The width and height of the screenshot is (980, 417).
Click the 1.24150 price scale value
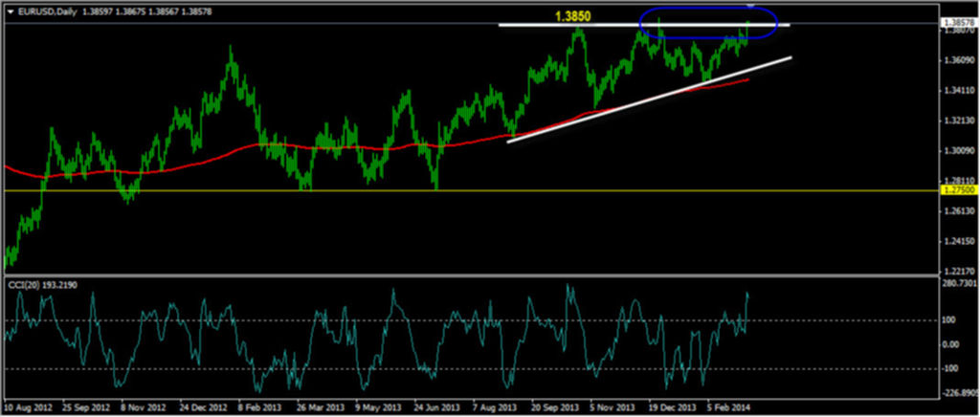pyautogui.click(x=959, y=242)
